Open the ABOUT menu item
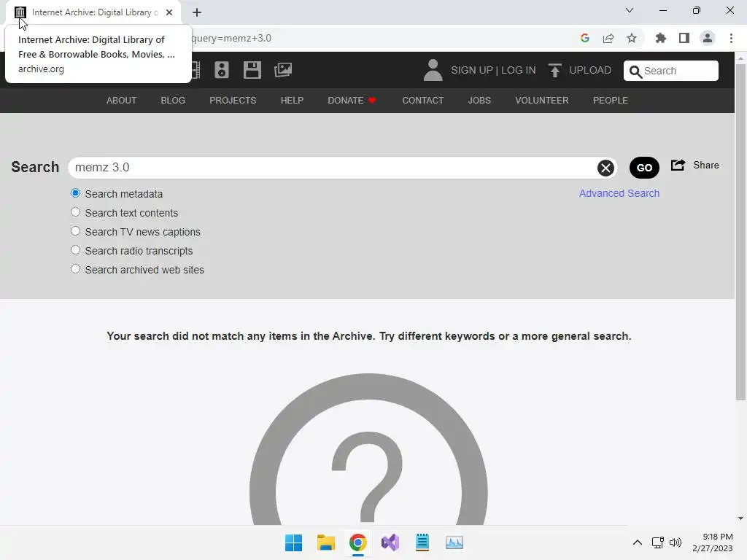This screenshot has height=560, width=747. (x=122, y=101)
